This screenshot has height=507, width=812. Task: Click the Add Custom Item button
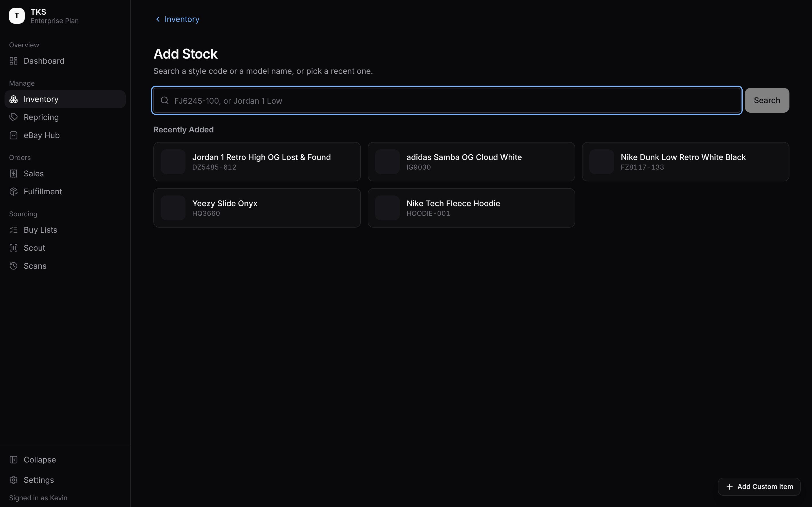tap(759, 486)
